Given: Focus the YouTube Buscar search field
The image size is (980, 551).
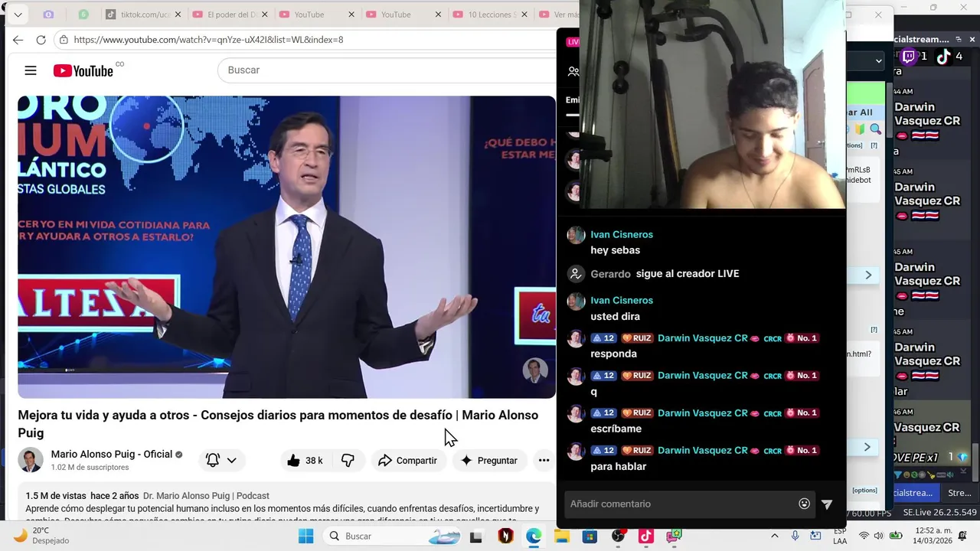Looking at the screenshot, I should pos(387,70).
